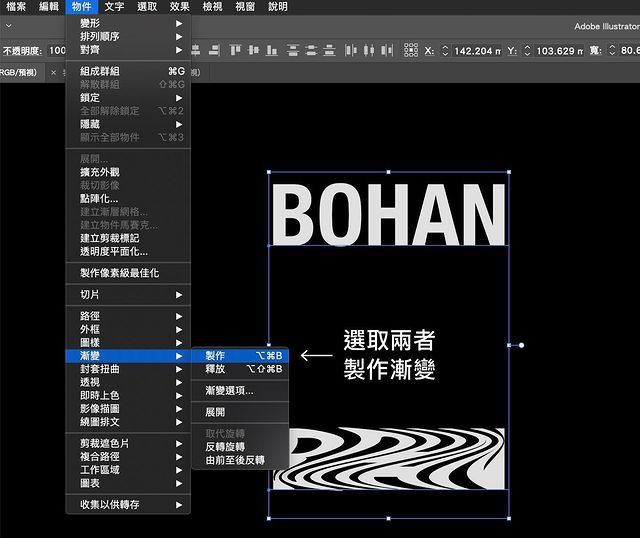The image size is (640, 538).
Task: Click the vertical align top icon
Action: point(235,50)
